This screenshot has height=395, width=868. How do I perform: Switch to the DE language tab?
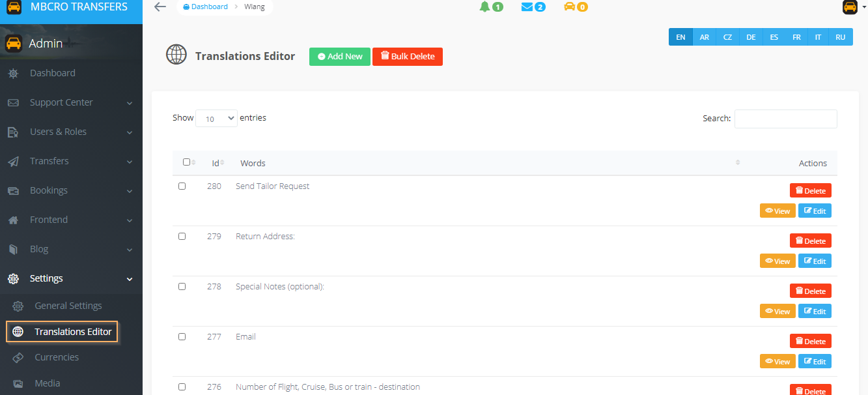pyautogui.click(x=751, y=37)
